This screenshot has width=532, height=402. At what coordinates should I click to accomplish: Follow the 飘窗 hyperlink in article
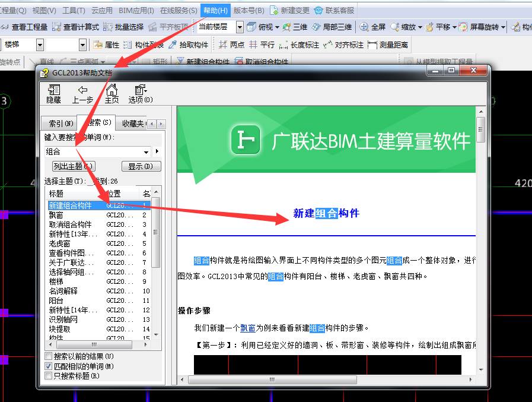(x=248, y=328)
